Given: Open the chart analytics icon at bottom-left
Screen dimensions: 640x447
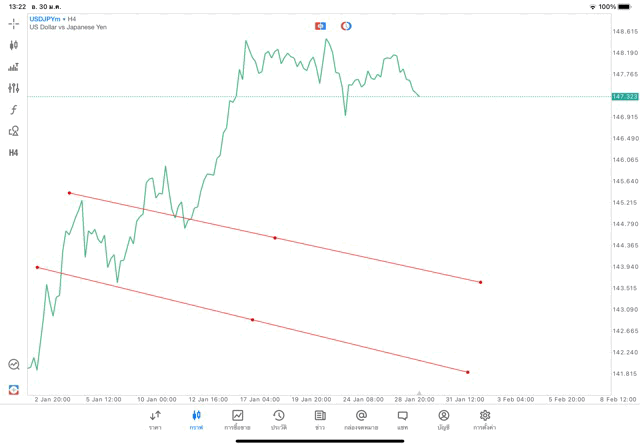Looking at the screenshot, I should 14,365.
